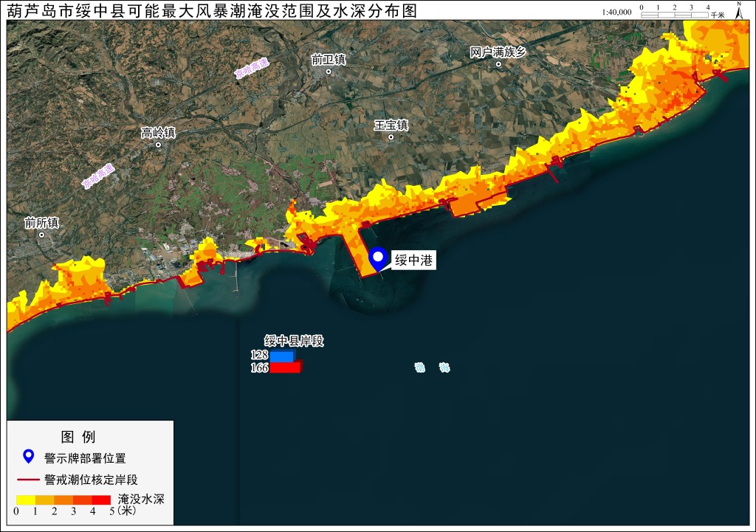Click the (米) unit text in legend
Viewport: 756px width, 532px height.
127,511
